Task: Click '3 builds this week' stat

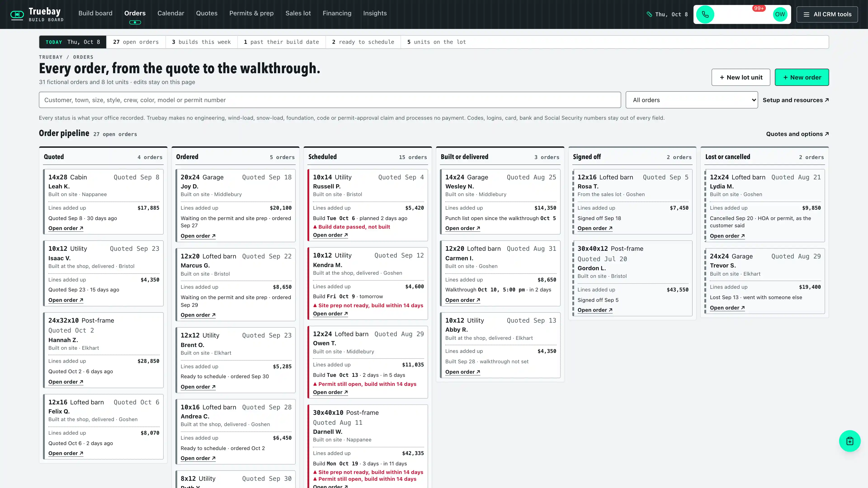Action: [201, 42]
